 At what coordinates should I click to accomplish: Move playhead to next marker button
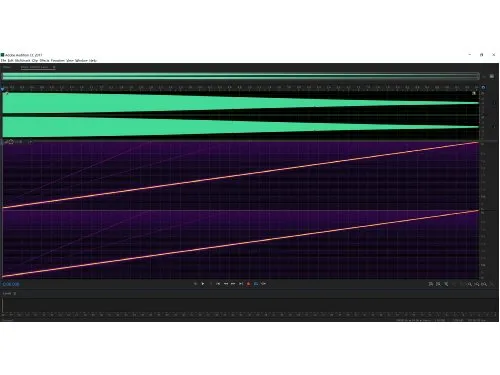coord(241,284)
